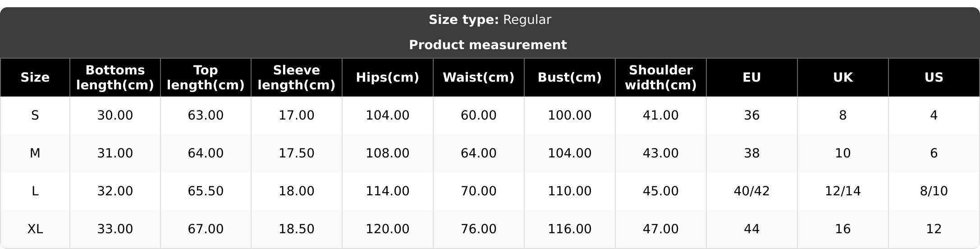This screenshot has height=249, width=980.
Task: Click the US column header
Action: 934,78
